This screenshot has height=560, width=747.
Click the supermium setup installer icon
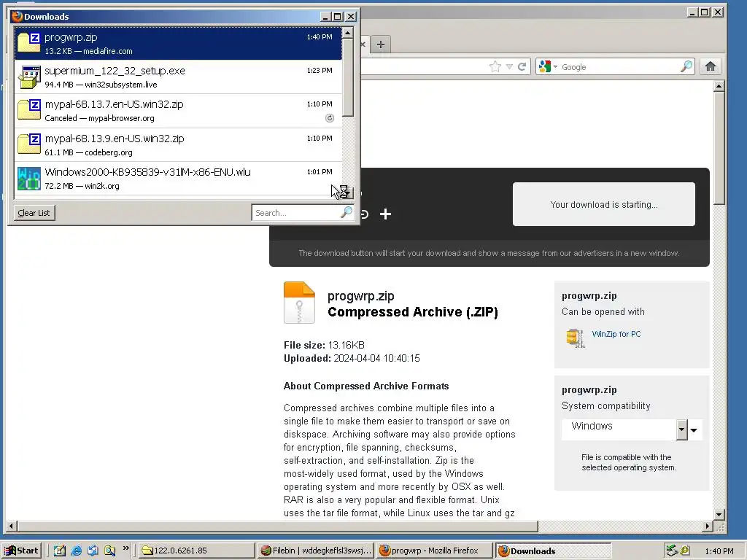pyautogui.click(x=29, y=77)
